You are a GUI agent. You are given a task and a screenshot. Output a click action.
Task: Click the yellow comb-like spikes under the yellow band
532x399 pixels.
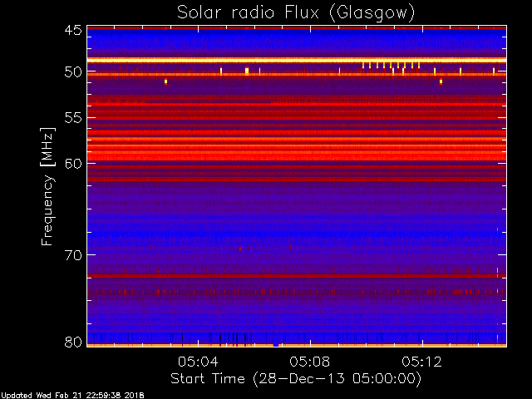tap(391, 66)
